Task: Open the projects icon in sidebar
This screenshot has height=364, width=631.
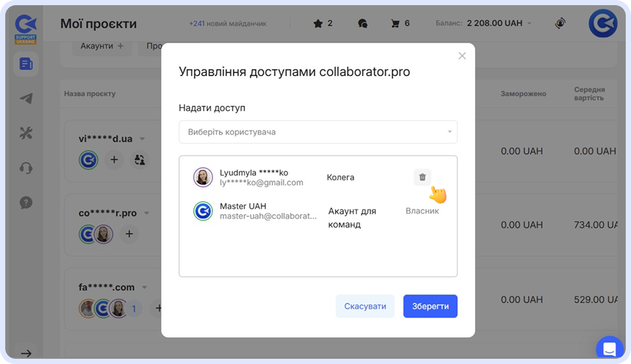Action: [26, 65]
